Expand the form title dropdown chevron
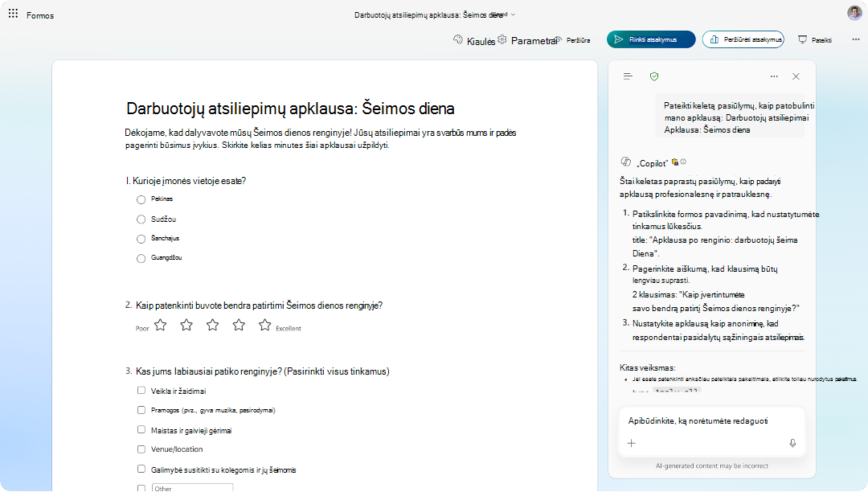This screenshot has width=868, height=492. (x=513, y=15)
